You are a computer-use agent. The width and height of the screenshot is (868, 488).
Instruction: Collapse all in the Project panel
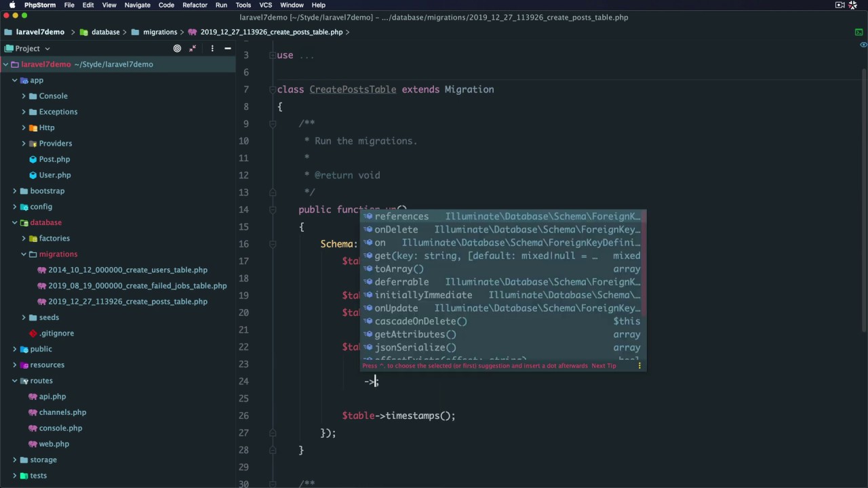pyautogui.click(x=193, y=48)
